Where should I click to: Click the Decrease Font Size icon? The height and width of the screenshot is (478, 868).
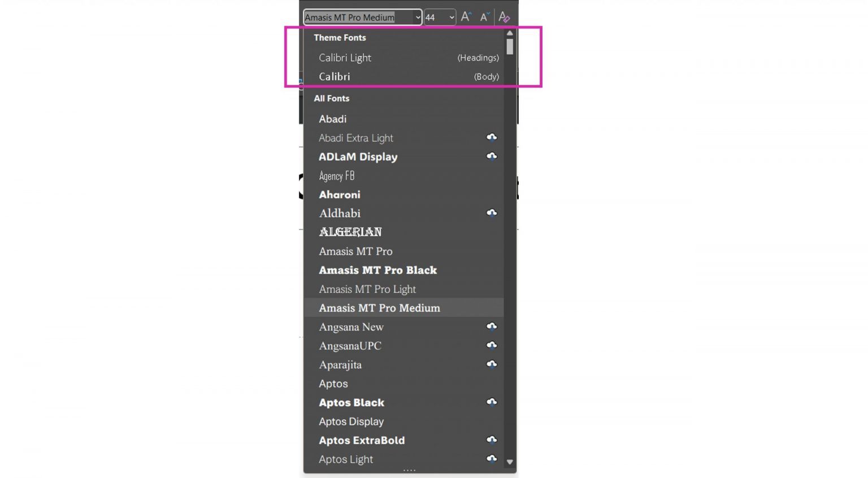(x=484, y=16)
